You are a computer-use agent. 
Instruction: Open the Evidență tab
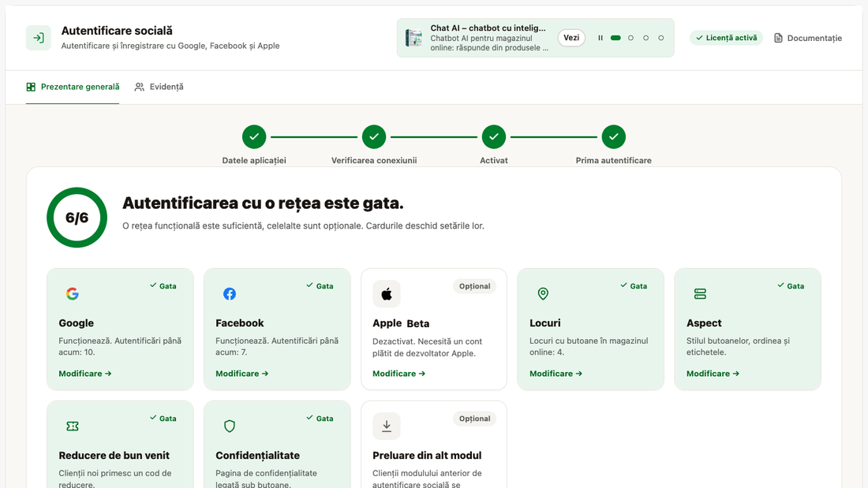click(x=159, y=87)
